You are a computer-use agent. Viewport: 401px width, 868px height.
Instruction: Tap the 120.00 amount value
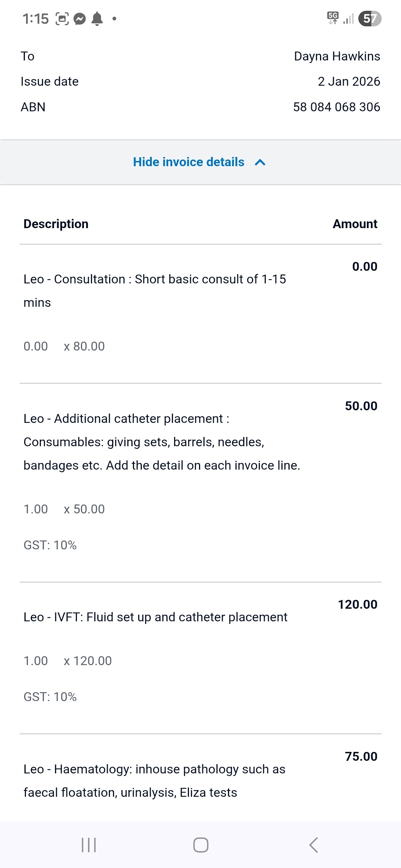(x=357, y=604)
